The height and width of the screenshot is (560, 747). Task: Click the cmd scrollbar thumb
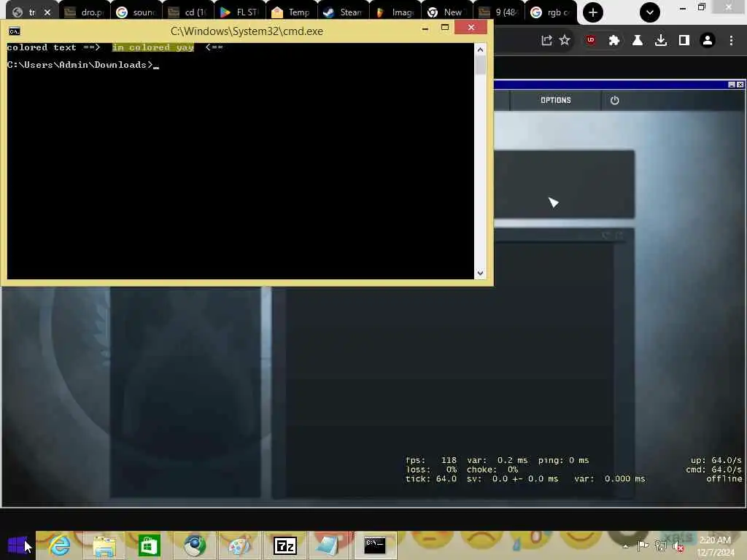point(480,65)
